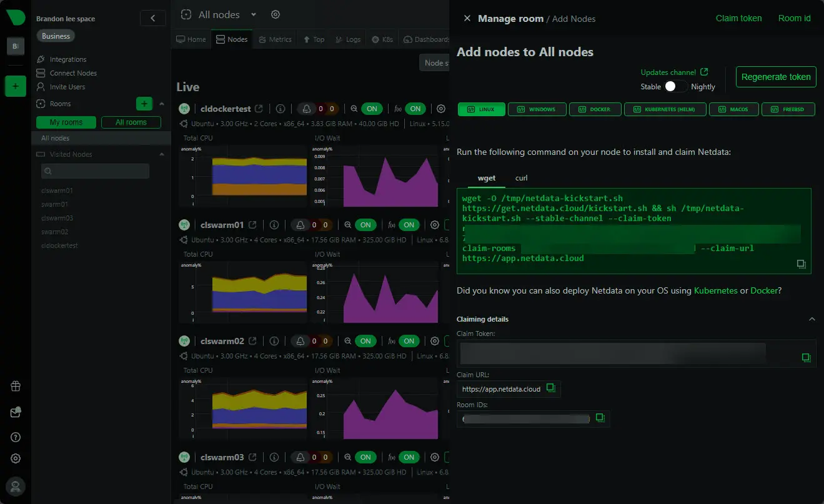Image resolution: width=824 pixels, height=504 pixels.
Task: Select swarm02 in the Visited Nodes list
Action: tap(54, 232)
